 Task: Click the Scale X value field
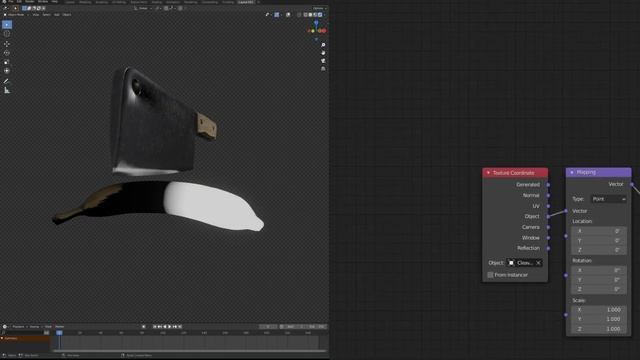click(599, 310)
